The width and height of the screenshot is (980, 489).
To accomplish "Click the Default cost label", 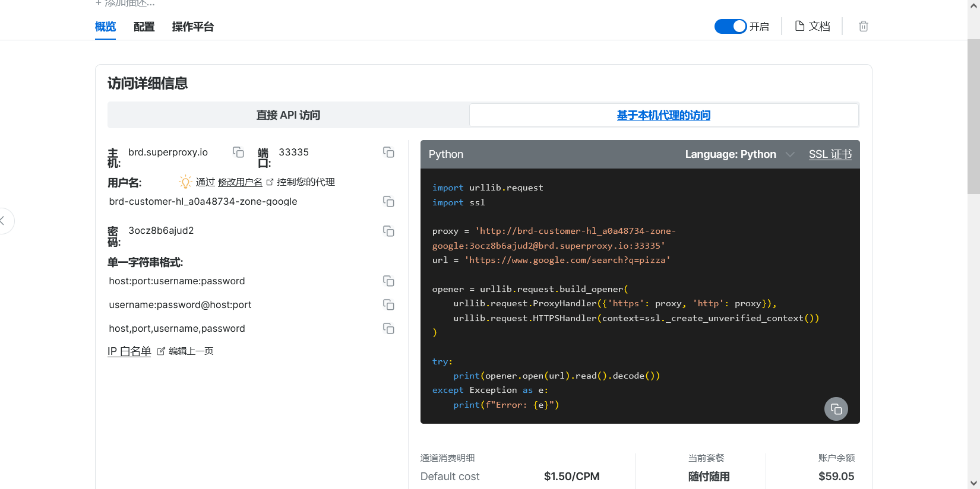I will pos(450,477).
